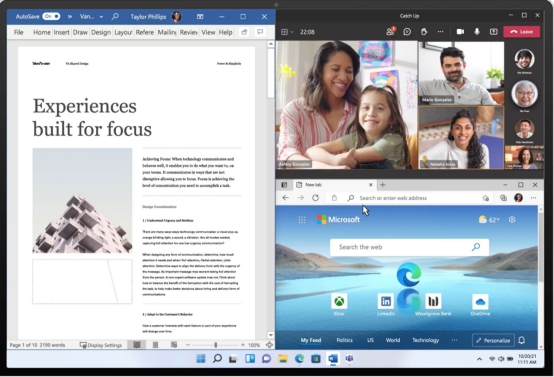Select the Technology feed tab

425,340
